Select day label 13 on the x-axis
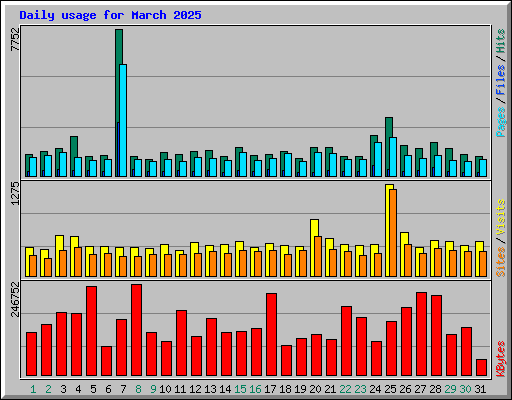The height and width of the screenshot is (400, 512). [x=210, y=389]
